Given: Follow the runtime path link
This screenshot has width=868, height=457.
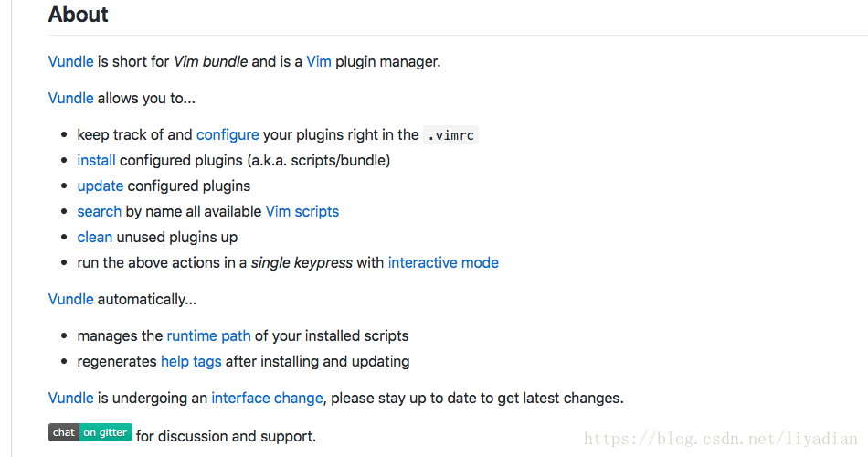Looking at the screenshot, I should pyautogui.click(x=208, y=335).
